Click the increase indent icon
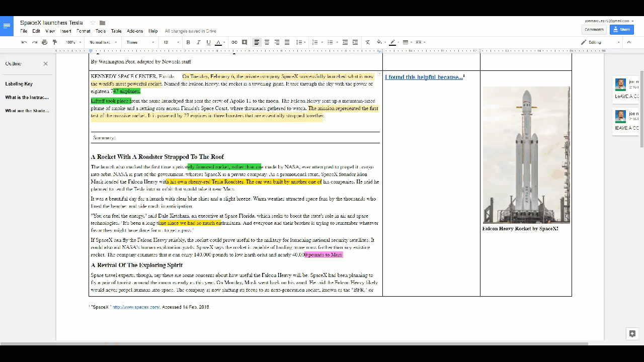The image size is (644, 362). 355,42
